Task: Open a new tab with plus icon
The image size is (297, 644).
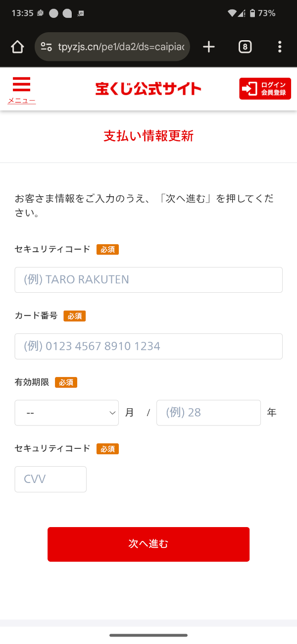Action: [x=209, y=47]
